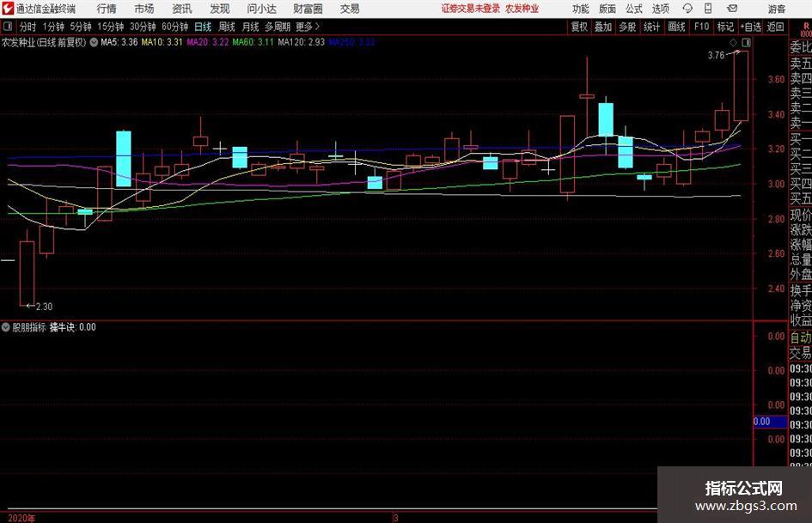Click the 叠加 overlay toolbar button
812x523 pixels.
pos(603,27)
